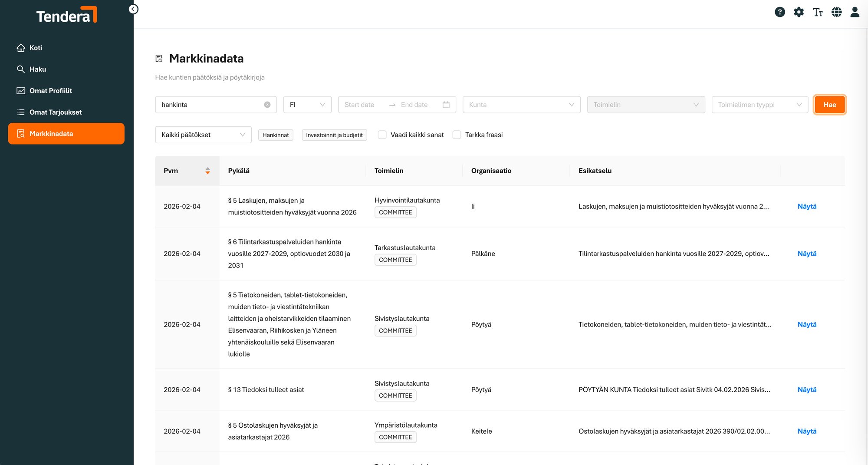Select the Hankinnat filter tag
The image size is (868, 465).
tap(276, 135)
